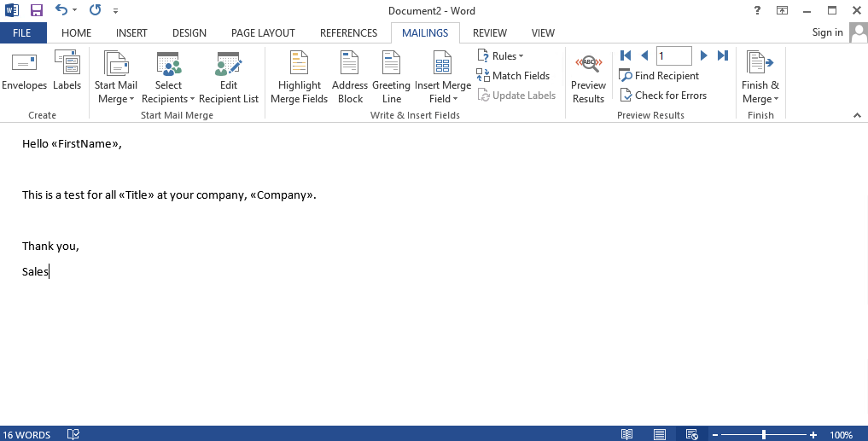Open Select Recipients dropdown
This screenshot has height=441, width=868.
tap(168, 77)
